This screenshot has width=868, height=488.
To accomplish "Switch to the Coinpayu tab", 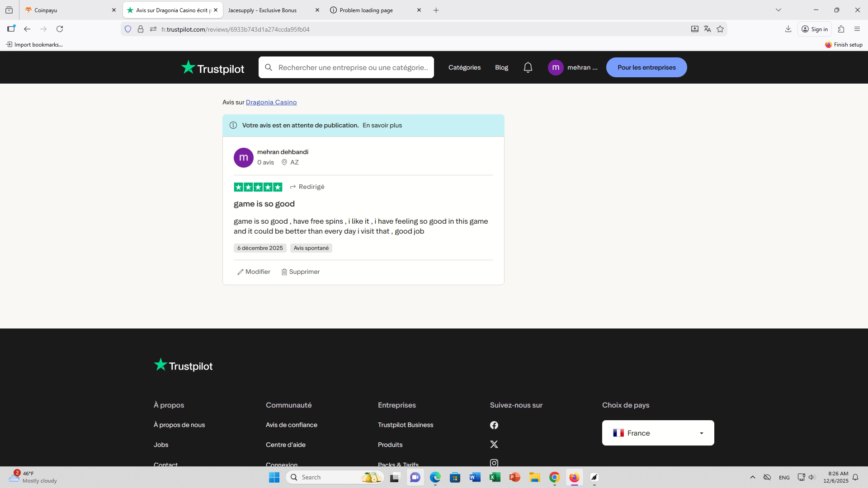I will (x=68, y=10).
